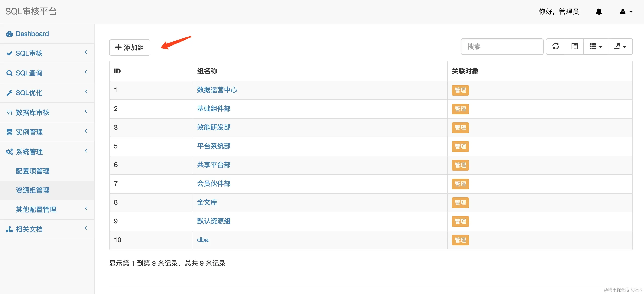Click the SQL优化 wrench icon
The height and width of the screenshot is (294, 644).
click(x=10, y=93)
